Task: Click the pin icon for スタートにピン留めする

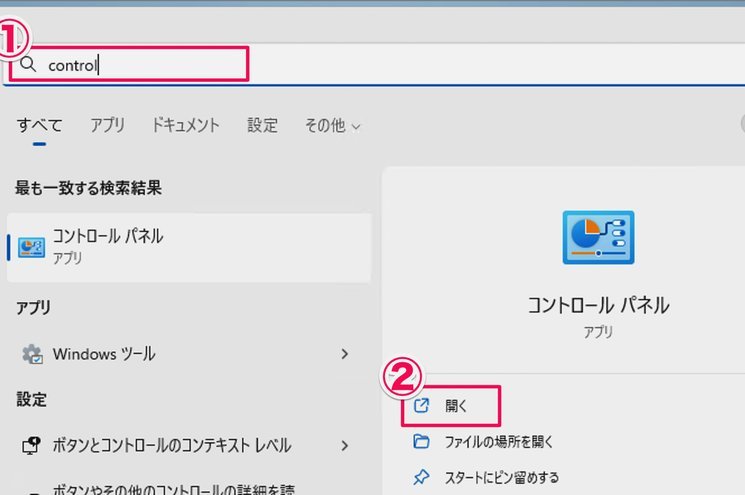Action: [421, 477]
